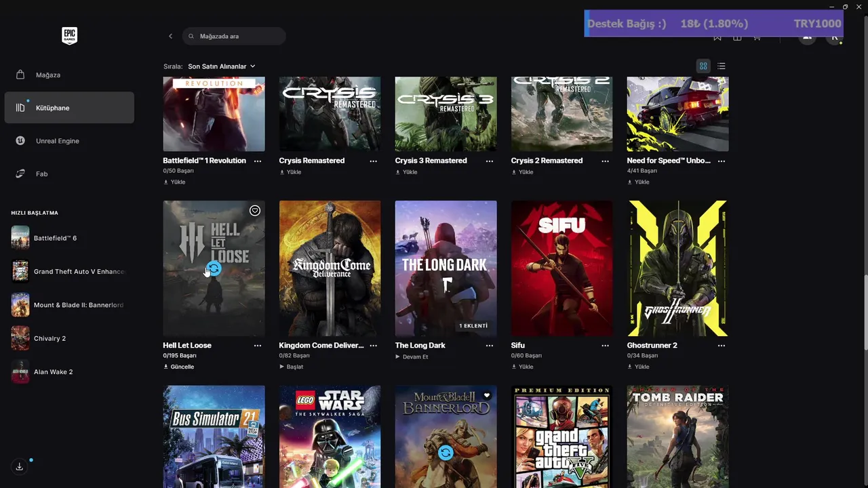
Task: Click the '0/50 Başarı' achievements text
Action: click(x=178, y=171)
